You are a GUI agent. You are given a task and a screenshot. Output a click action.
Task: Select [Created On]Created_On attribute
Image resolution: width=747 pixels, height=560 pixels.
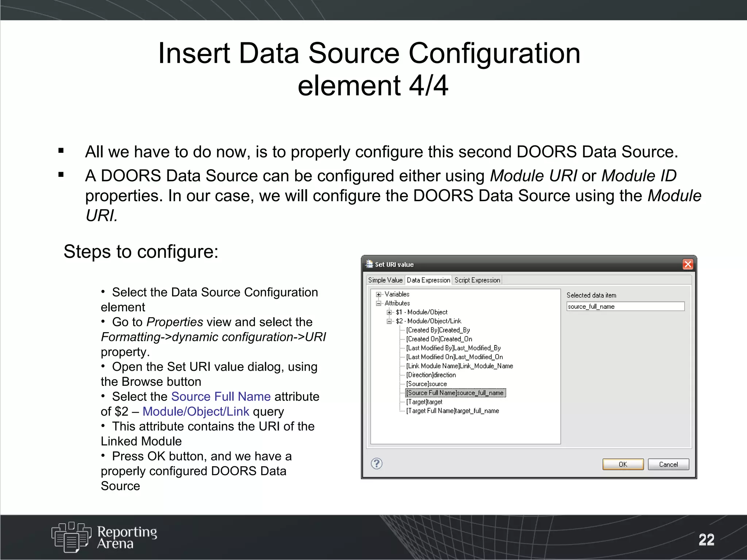point(439,339)
